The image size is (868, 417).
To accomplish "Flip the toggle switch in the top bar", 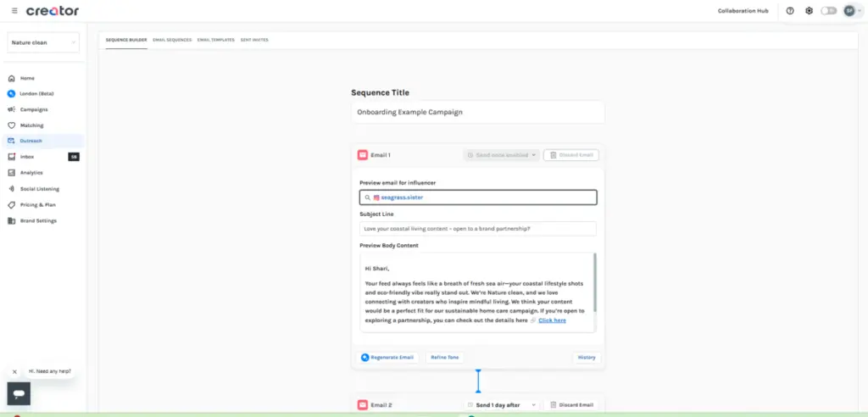I will tap(828, 11).
